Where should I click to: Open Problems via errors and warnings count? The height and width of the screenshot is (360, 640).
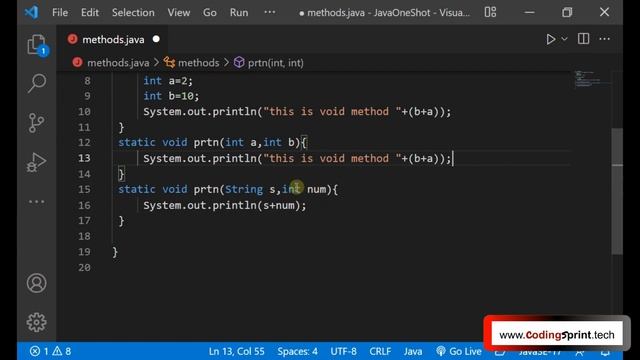point(50,351)
